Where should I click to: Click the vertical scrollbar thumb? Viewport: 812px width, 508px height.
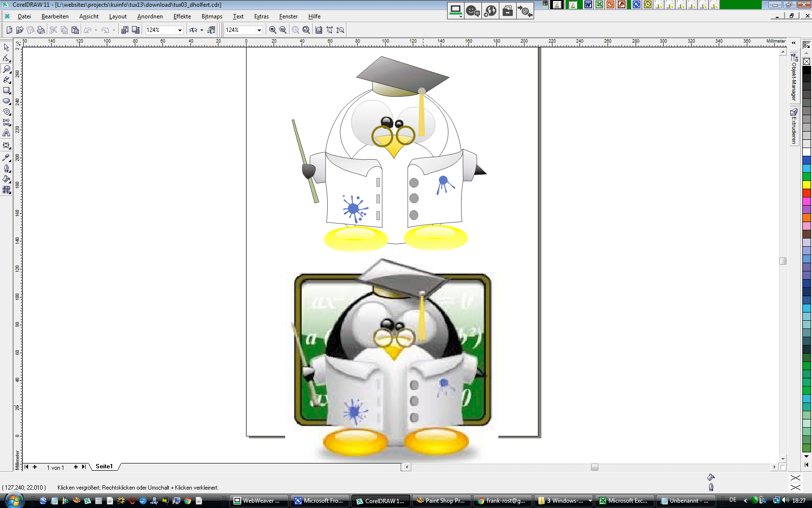(783, 261)
